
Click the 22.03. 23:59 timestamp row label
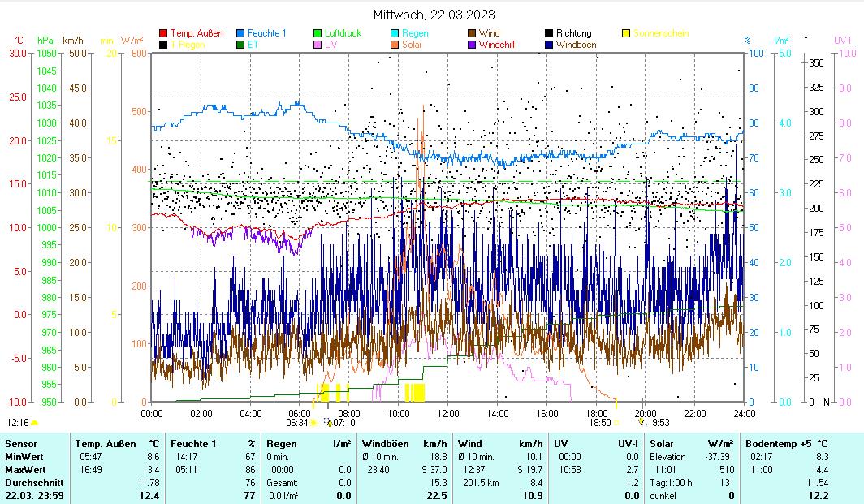(x=34, y=496)
